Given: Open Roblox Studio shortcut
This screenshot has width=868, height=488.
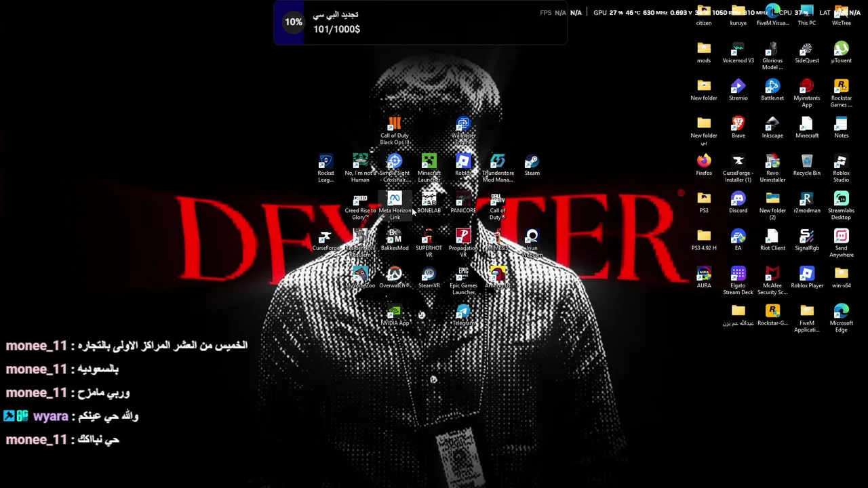Looking at the screenshot, I should tap(842, 168).
